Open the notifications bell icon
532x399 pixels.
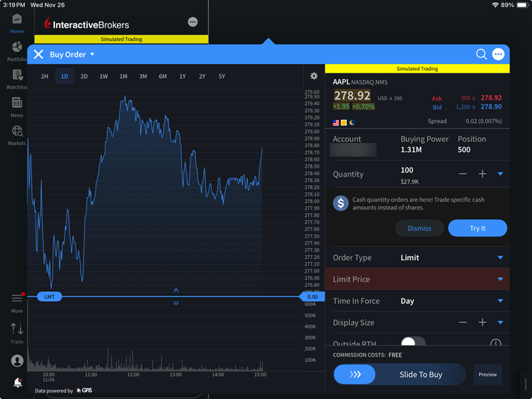18,382
